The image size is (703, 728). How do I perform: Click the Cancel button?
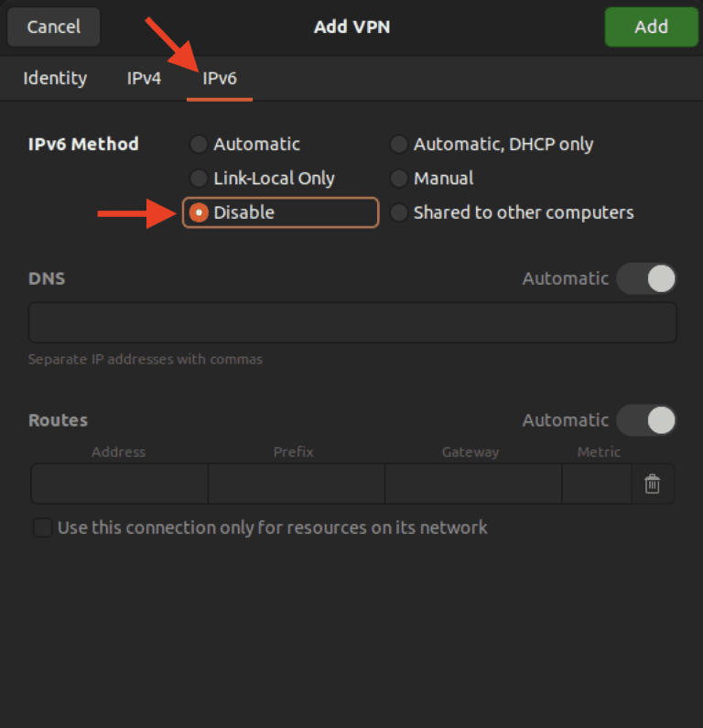coord(53,27)
